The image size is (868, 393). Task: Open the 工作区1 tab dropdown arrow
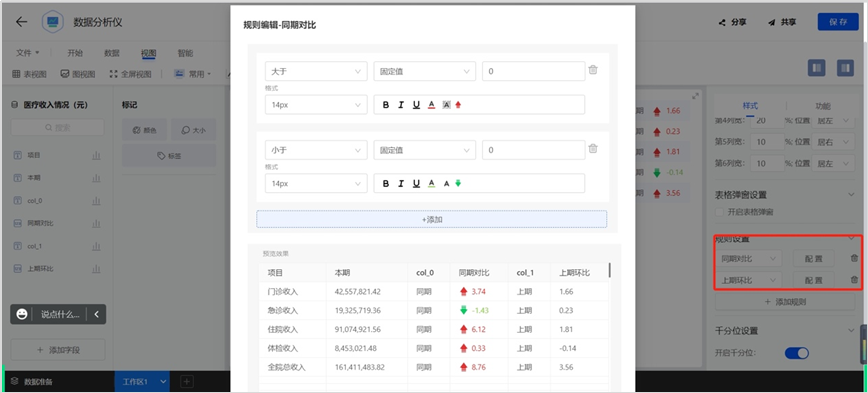[163, 381]
